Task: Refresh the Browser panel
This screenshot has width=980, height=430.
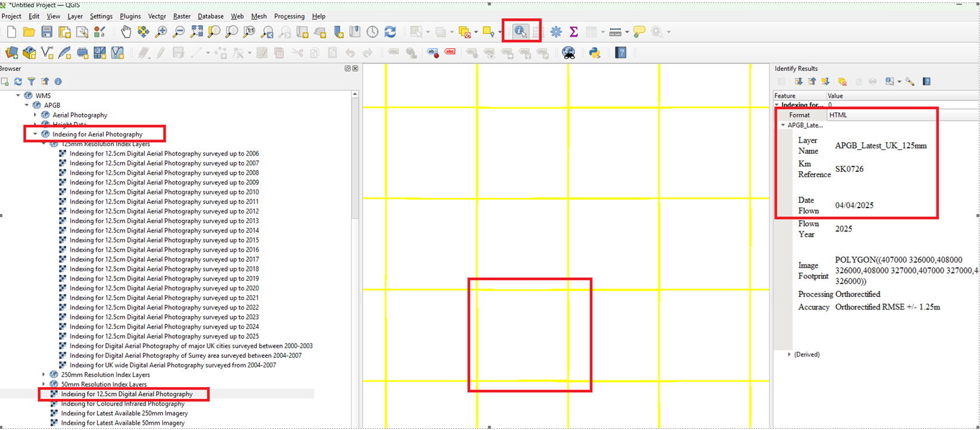Action: click(x=18, y=82)
